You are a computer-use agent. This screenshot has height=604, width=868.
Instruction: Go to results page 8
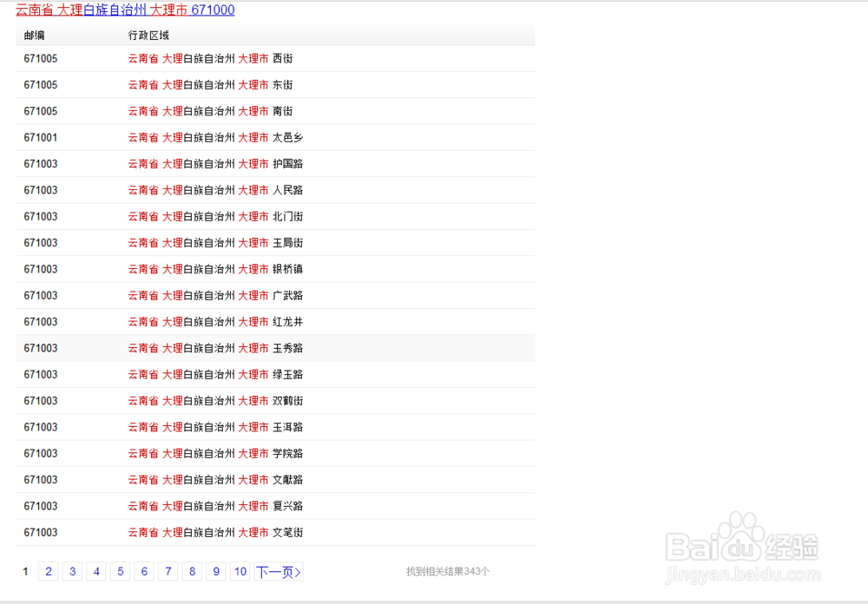192,571
